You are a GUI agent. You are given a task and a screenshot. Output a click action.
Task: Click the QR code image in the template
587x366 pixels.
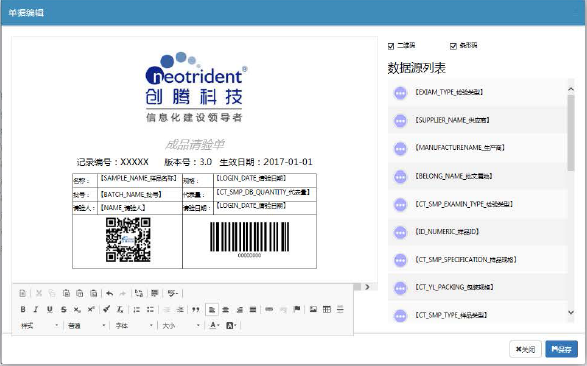click(128, 240)
